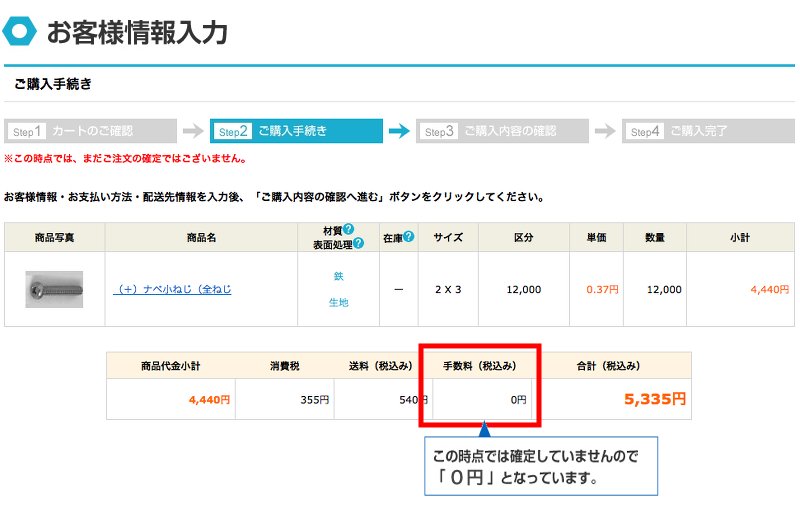Open the screw product thumbnail

[x=54, y=289]
